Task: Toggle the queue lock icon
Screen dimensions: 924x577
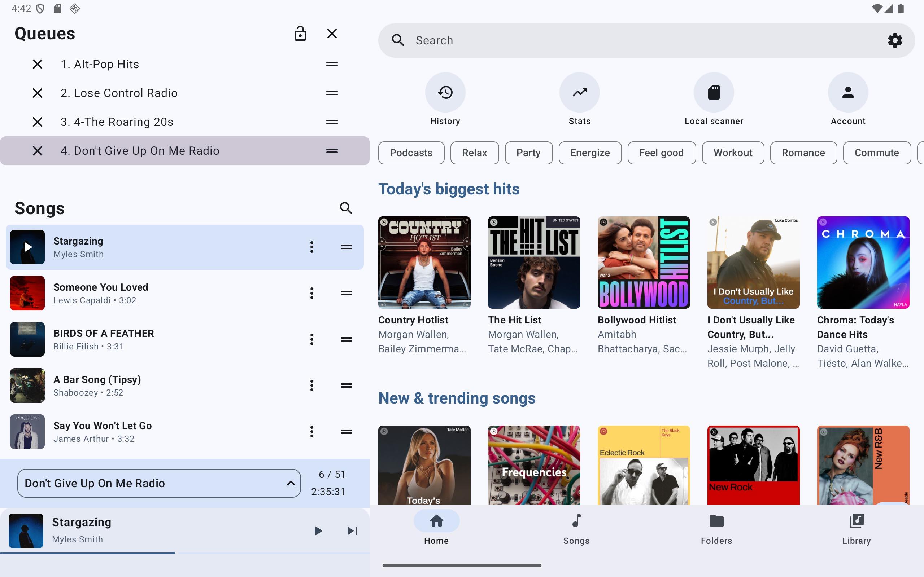Action: tap(300, 34)
